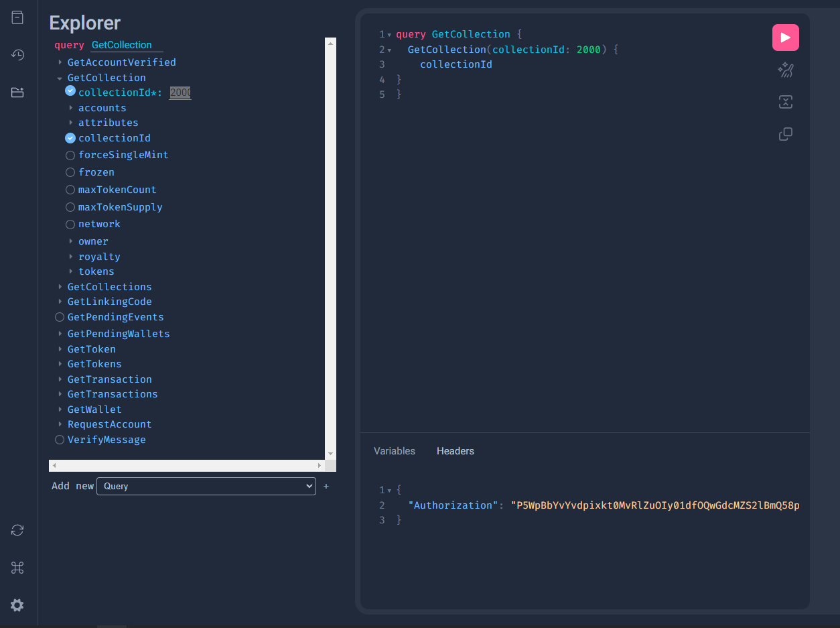Collapse the GetCollection node

(60, 78)
